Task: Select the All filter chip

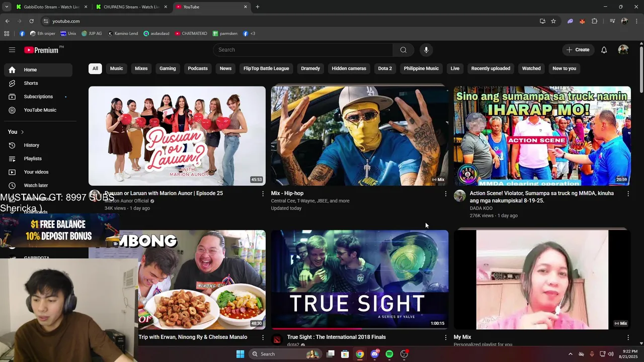Action: click(95, 68)
